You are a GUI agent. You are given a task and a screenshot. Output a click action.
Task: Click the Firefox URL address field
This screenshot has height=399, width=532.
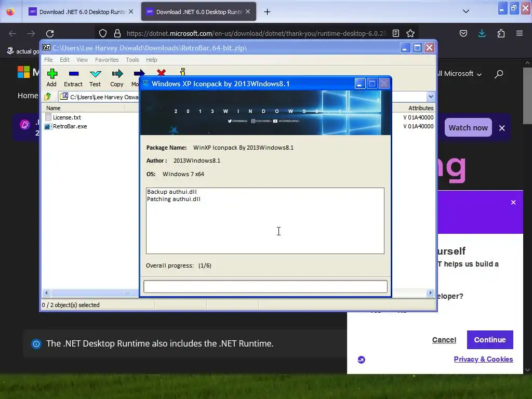tap(256, 33)
